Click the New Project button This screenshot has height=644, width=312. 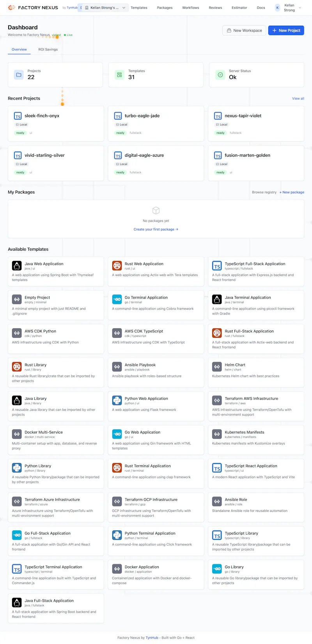[x=286, y=30]
